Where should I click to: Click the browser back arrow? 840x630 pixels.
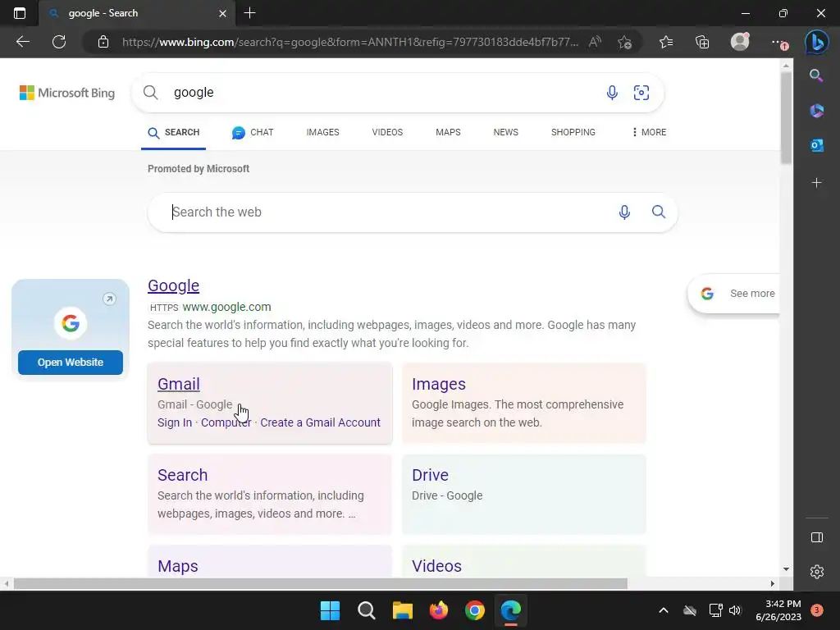22,42
